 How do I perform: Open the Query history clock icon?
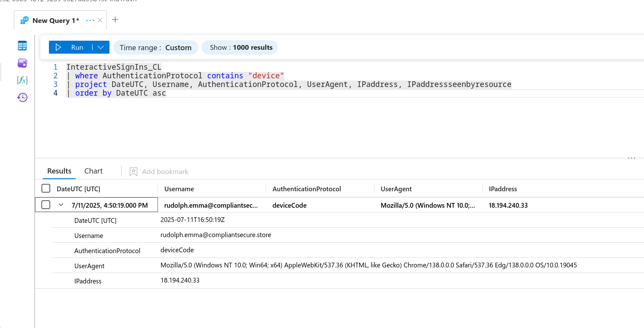(22, 97)
